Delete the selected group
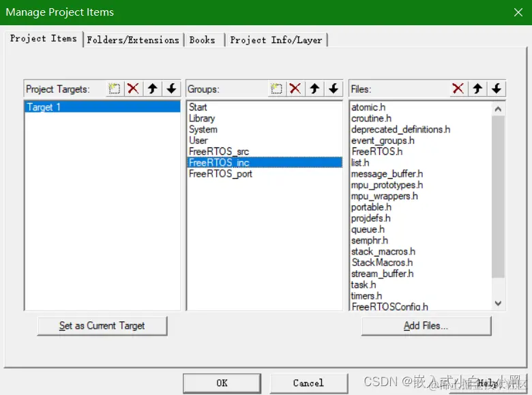This screenshot has height=395, width=532. 295,89
